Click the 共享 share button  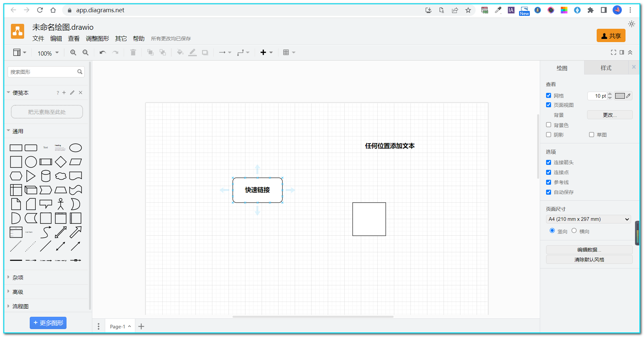coord(611,36)
